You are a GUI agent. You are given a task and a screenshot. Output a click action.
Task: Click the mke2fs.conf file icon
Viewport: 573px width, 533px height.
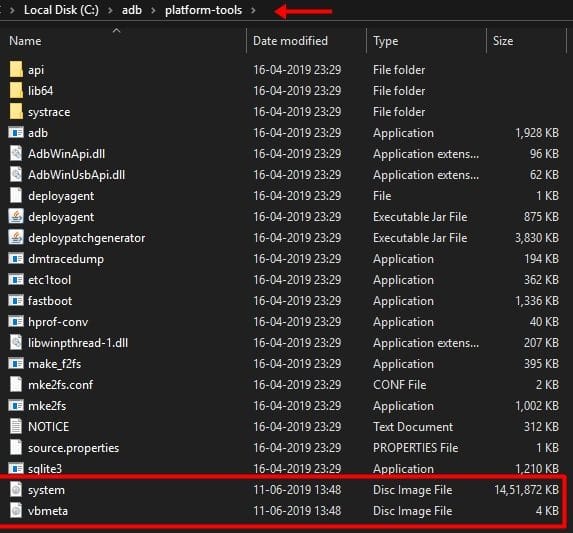point(16,384)
